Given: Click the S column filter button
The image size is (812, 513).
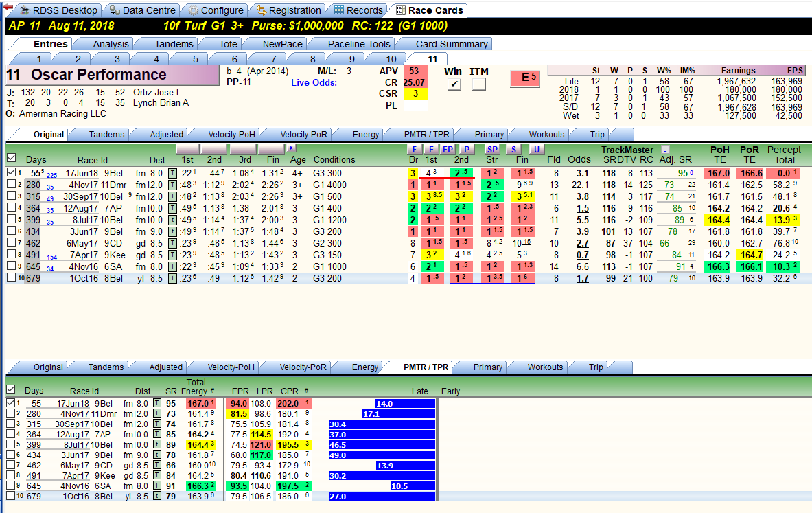Looking at the screenshot, I should [513, 149].
